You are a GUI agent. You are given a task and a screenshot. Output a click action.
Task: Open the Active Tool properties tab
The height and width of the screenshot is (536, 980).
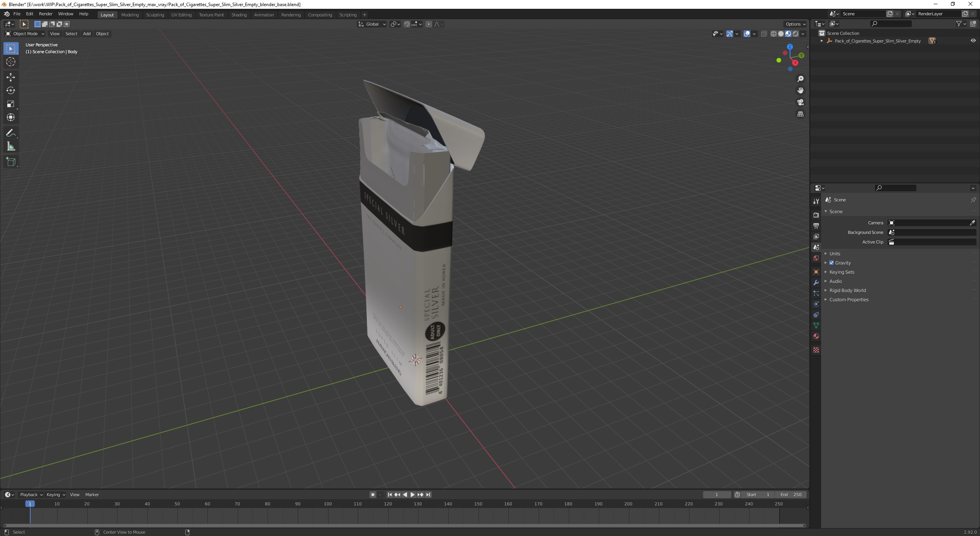tap(816, 201)
